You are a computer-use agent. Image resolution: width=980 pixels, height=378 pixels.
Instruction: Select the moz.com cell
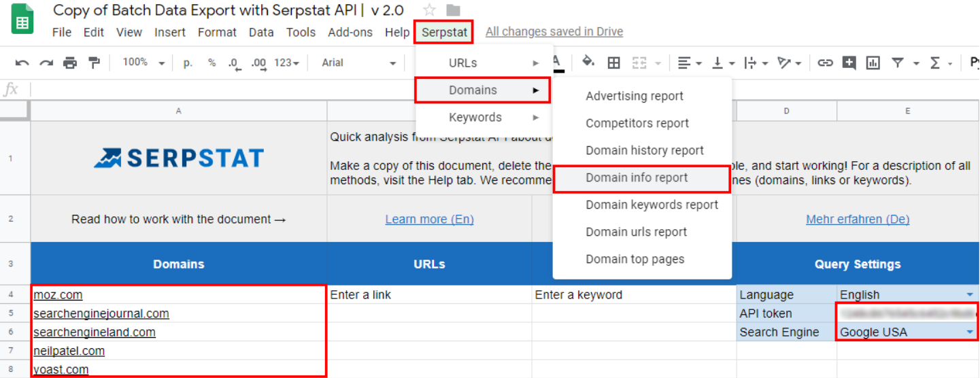[x=178, y=295]
